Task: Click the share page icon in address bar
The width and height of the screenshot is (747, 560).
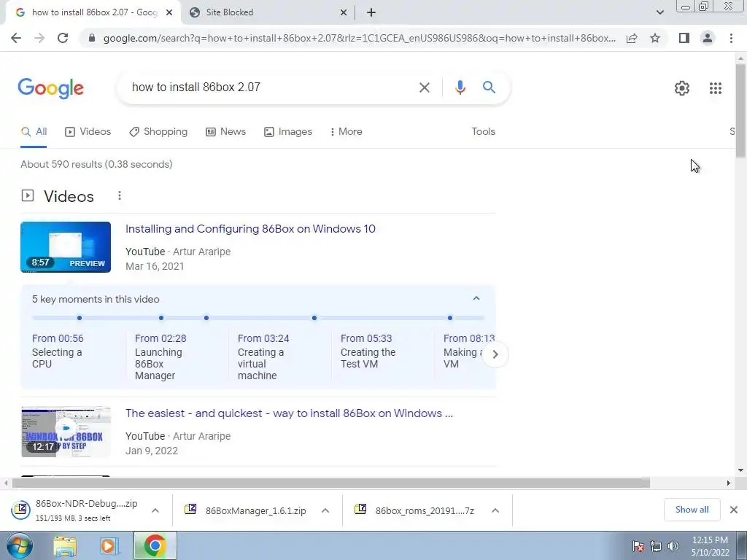Action: [632, 38]
